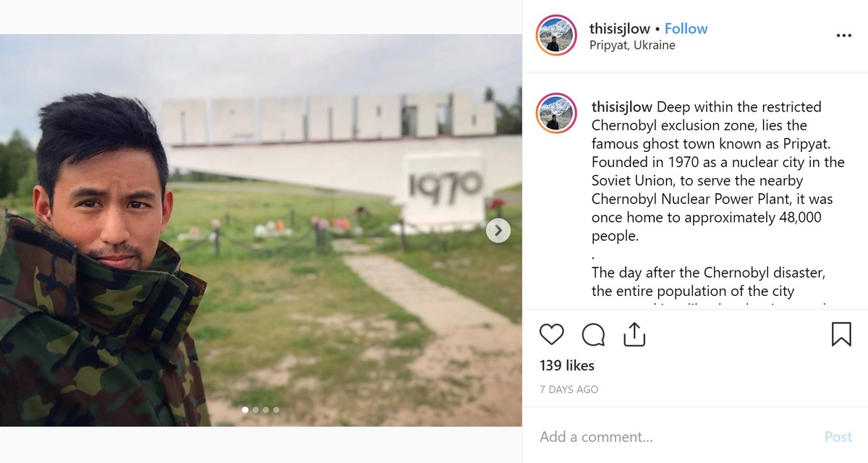The width and height of the screenshot is (868, 463).
Task: Open the thisisjlow username in the caption
Action: 622,107
